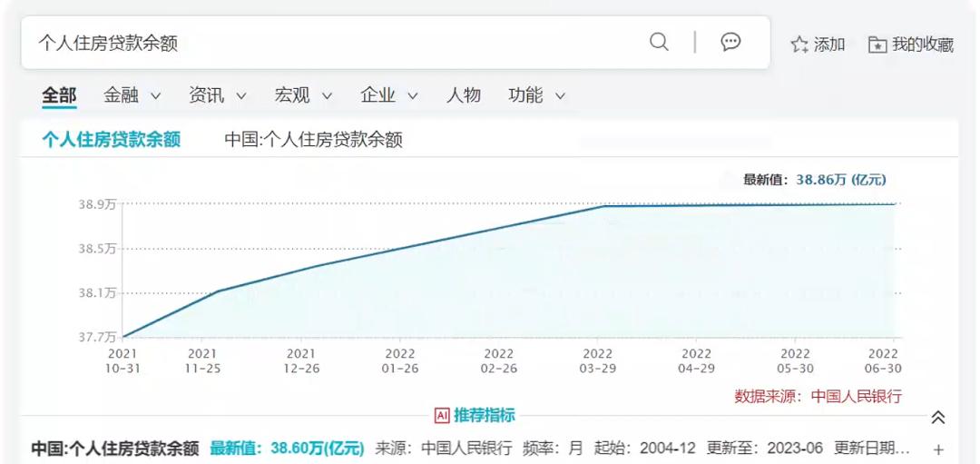Image resolution: width=980 pixels, height=464 pixels.
Task: Click the 2022 06-30 axis date
Action: 883,361
